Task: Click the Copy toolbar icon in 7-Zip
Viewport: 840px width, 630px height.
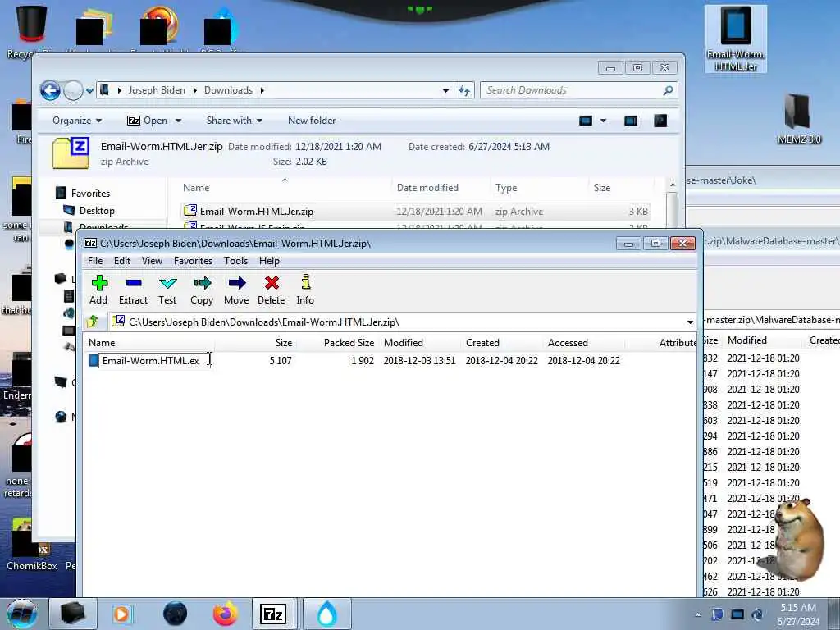Action: tap(202, 290)
